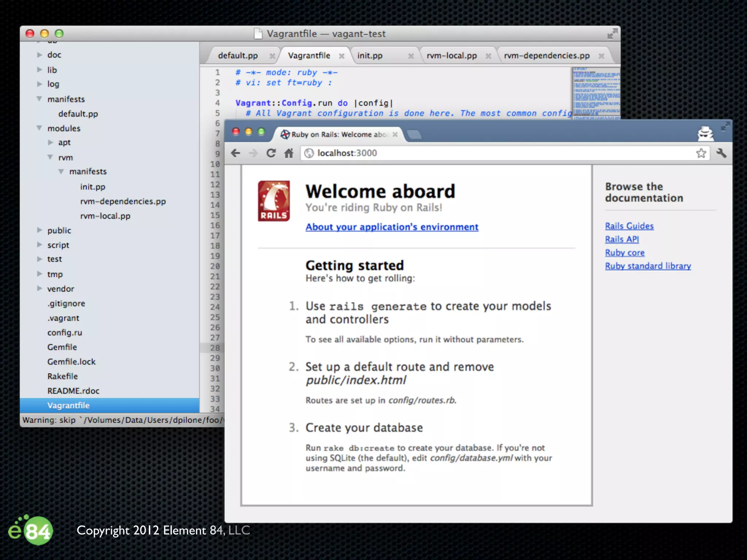Viewport: 747px width, 560px height.
Task: Click the browser back arrow
Action: pyautogui.click(x=236, y=153)
